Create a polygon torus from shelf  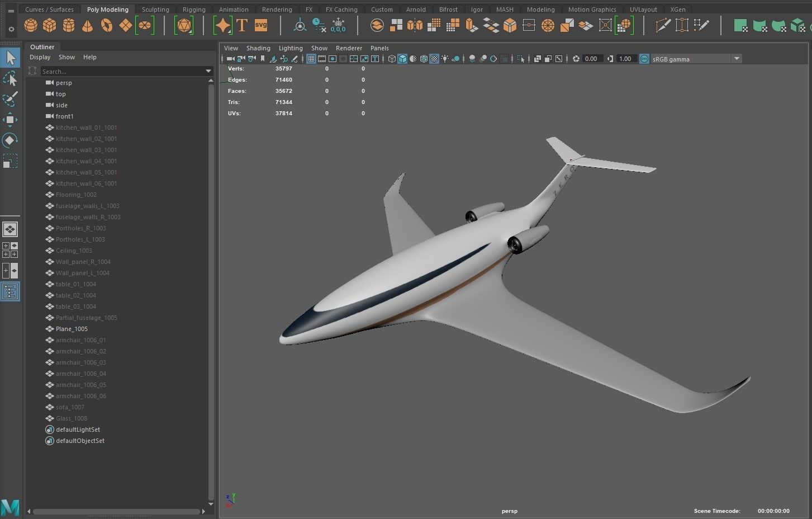pos(107,26)
